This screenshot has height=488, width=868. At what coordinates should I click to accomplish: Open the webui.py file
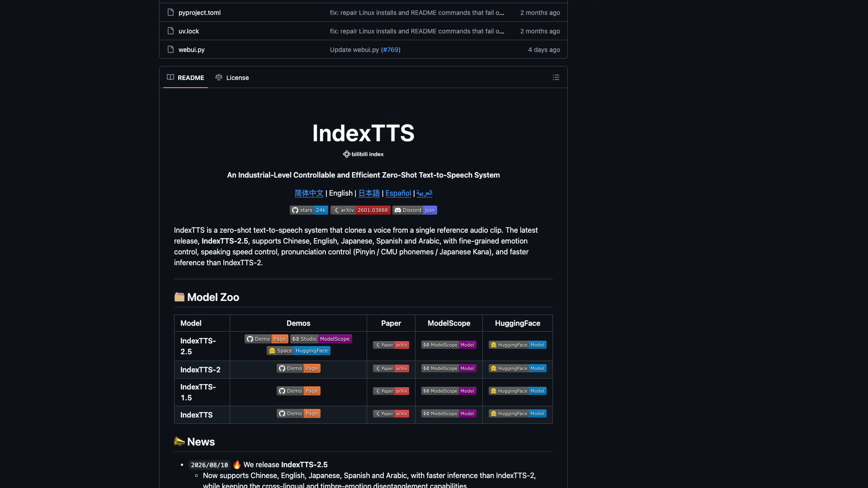[x=191, y=50]
